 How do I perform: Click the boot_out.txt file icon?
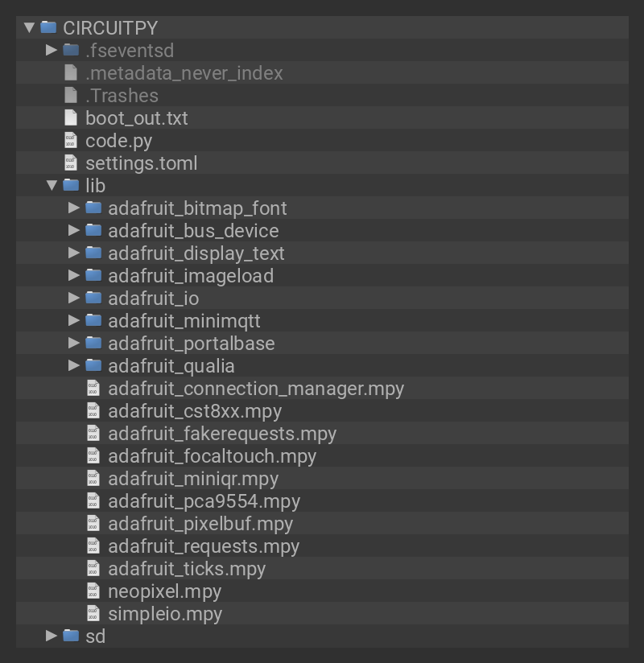point(71,117)
